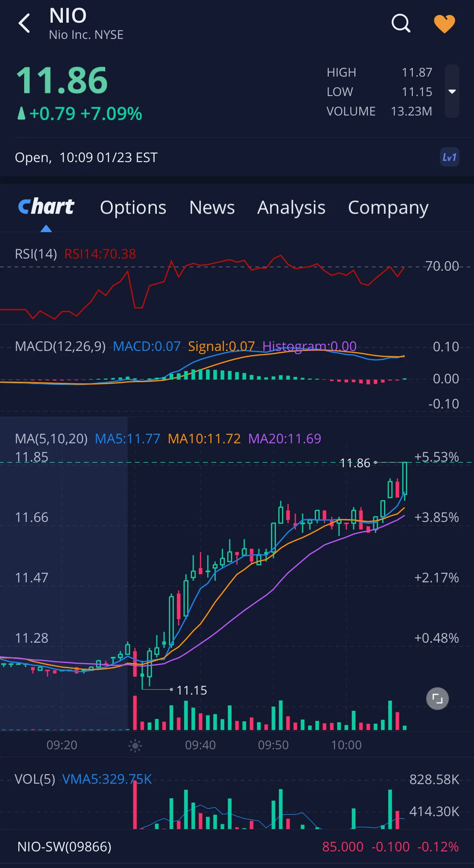
Task: Open the News tab
Action: 212,207
